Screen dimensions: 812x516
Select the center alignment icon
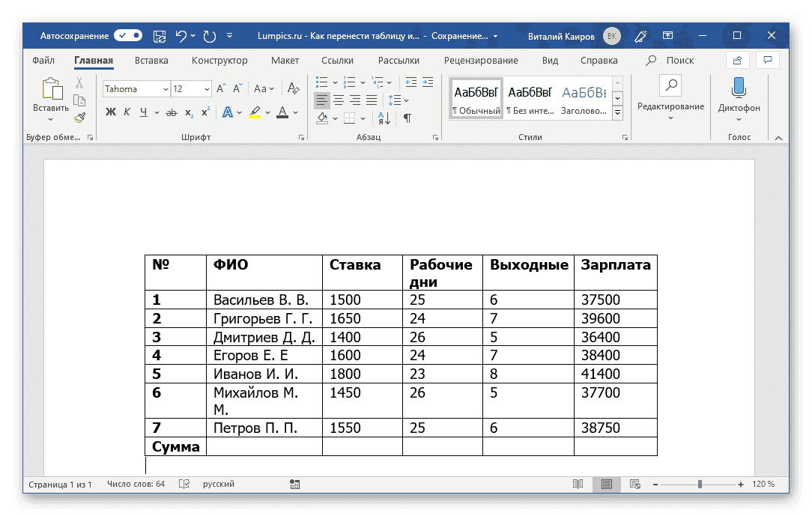coord(339,100)
